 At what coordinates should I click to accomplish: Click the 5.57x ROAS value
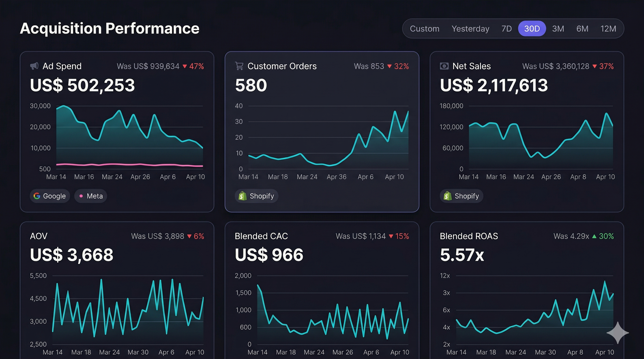462,255
